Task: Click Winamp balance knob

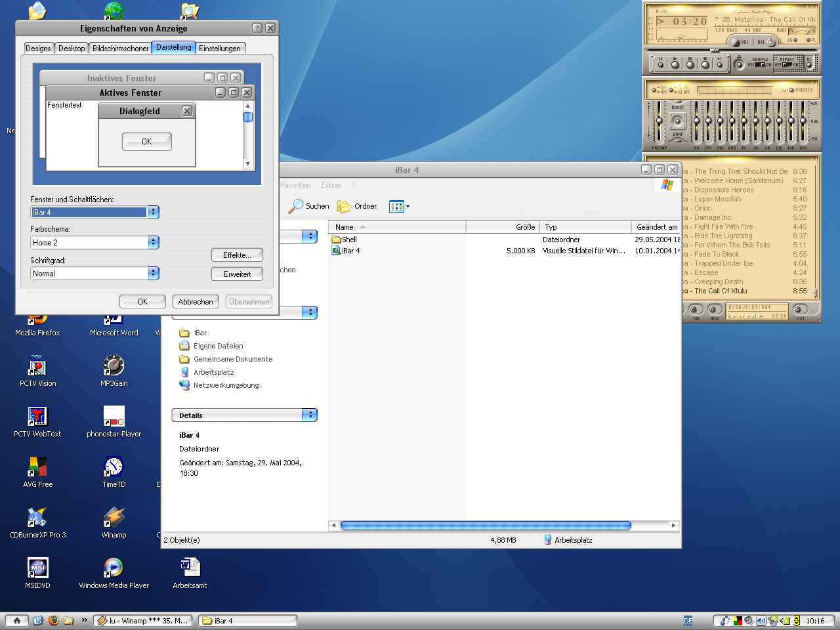Action: click(x=771, y=42)
